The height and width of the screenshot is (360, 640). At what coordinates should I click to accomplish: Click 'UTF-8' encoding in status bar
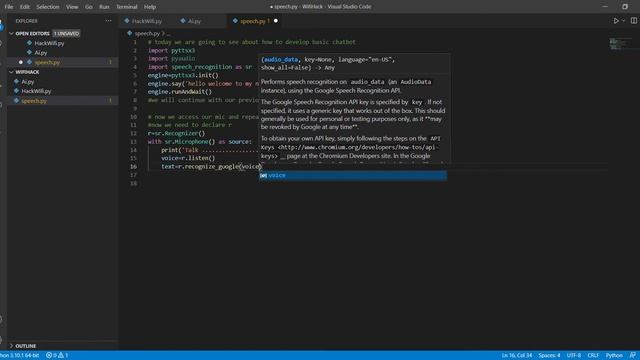click(574, 355)
